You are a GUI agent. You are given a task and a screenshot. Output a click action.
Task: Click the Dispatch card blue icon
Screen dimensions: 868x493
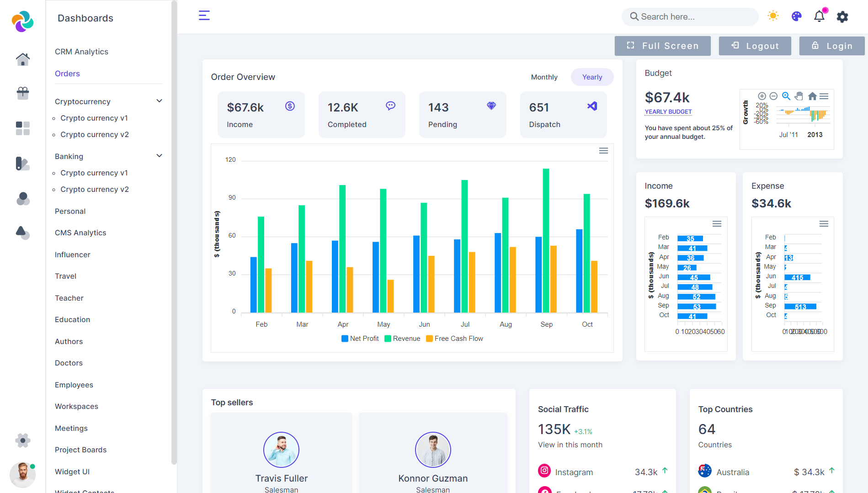click(x=592, y=106)
